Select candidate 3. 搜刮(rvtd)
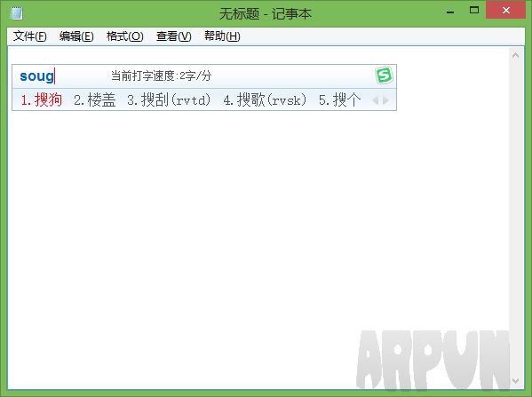Viewport: 532px width, 397px height. (x=169, y=100)
